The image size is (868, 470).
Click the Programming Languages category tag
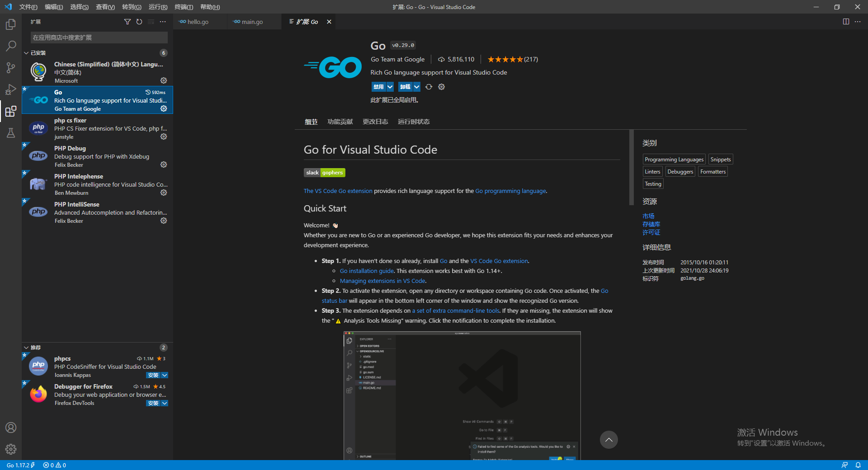(x=674, y=160)
